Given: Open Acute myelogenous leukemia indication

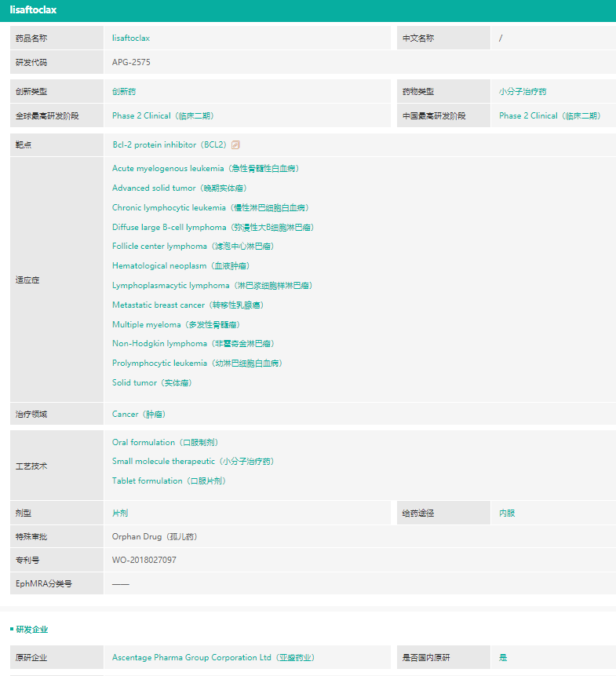Looking at the screenshot, I should [x=206, y=169].
